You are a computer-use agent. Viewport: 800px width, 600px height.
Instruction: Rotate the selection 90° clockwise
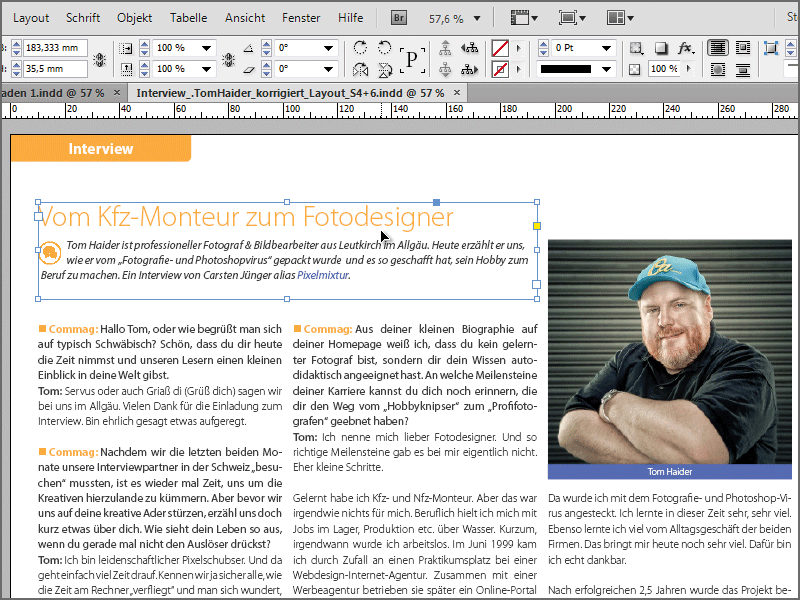[360, 47]
